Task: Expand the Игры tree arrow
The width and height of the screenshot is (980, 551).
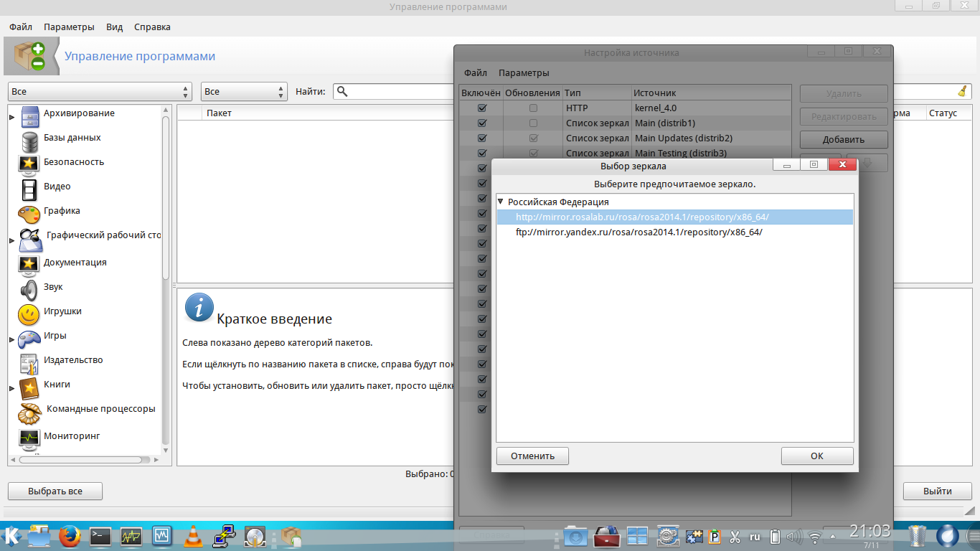Action: [x=11, y=339]
